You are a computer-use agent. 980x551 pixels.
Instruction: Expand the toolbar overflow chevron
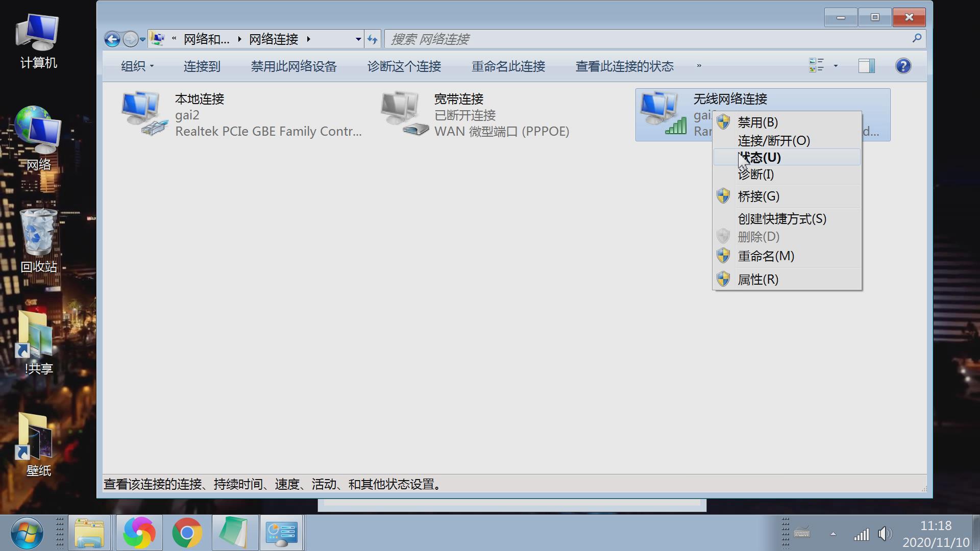coord(699,66)
